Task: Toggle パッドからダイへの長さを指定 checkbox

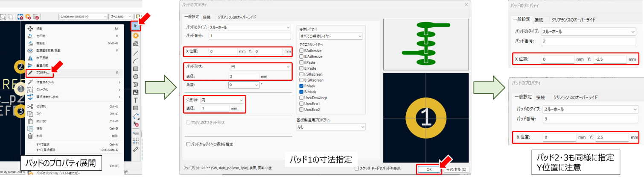Action: coord(188,144)
